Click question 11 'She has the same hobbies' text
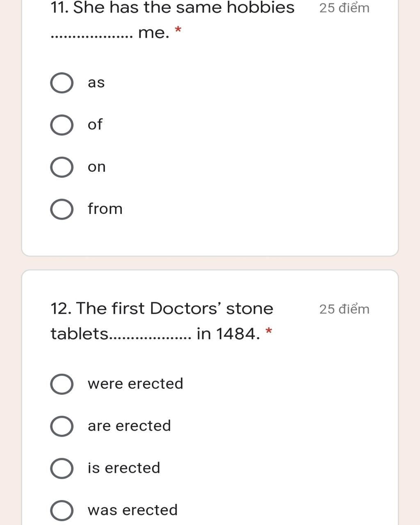Image resolution: width=420 pixels, height=525 pixels. click(172, 8)
